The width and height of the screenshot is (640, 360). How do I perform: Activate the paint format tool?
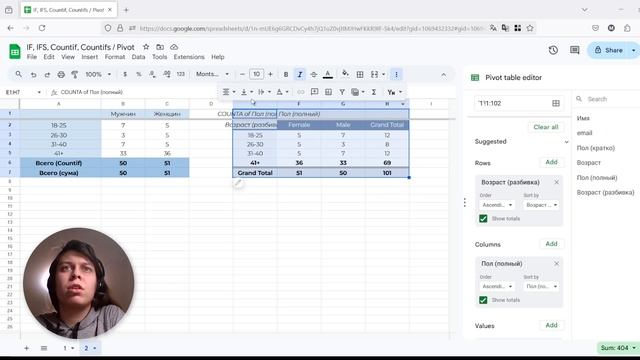click(x=75, y=75)
